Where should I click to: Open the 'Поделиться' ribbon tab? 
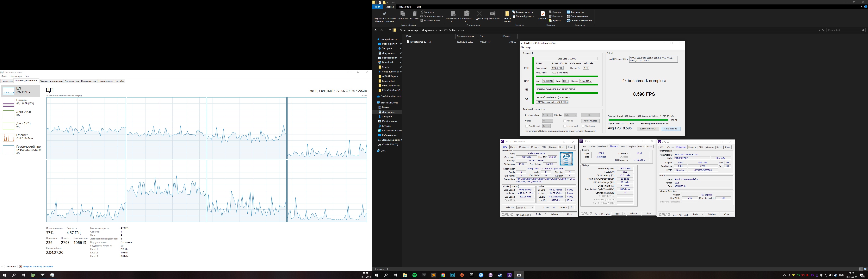pyautogui.click(x=405, y=7)
